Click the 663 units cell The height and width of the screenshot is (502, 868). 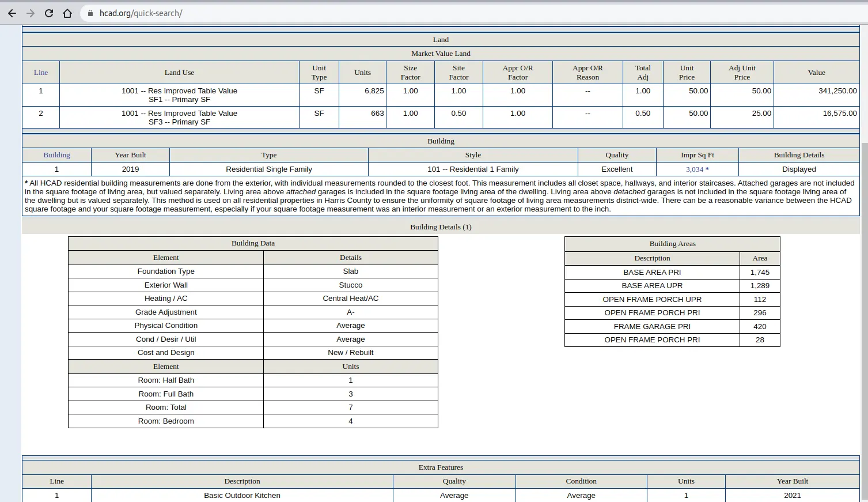coord(362,118)
